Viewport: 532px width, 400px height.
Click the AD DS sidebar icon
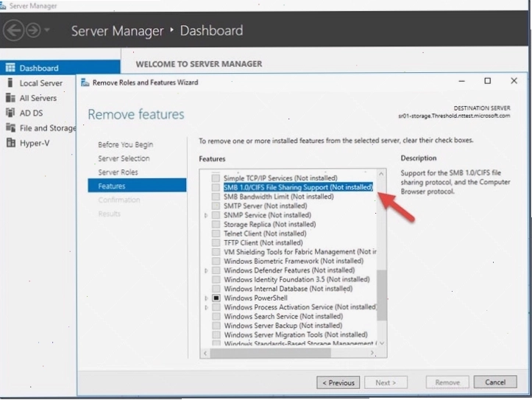click(x=10, y=113)
